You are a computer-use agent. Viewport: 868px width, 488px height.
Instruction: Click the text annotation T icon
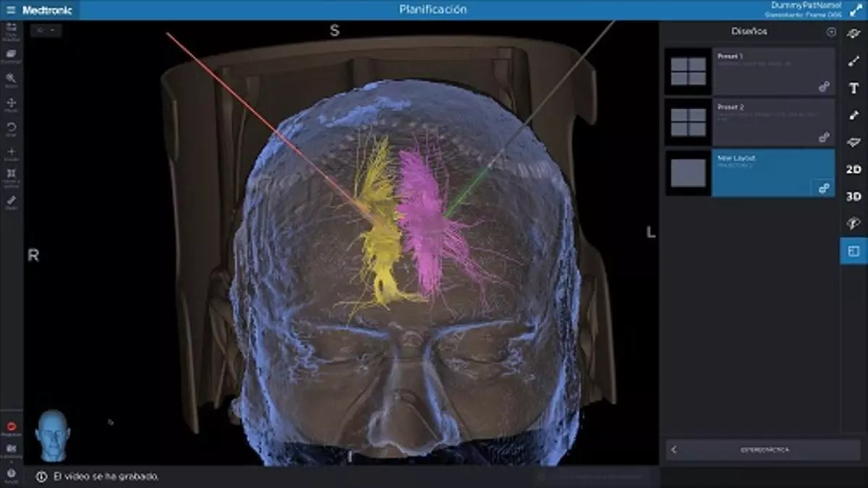(854, 88)
